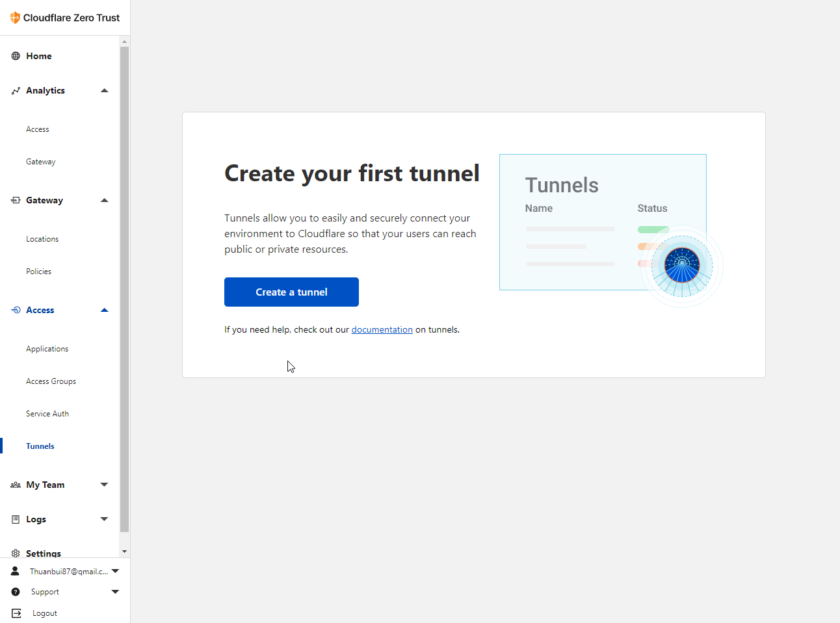Image resolution: width=840 pixels, height=623 pixels.
Task: Click the sidebar scrollbar thumb
Action: pyautogui.click(x=125, y=290)
